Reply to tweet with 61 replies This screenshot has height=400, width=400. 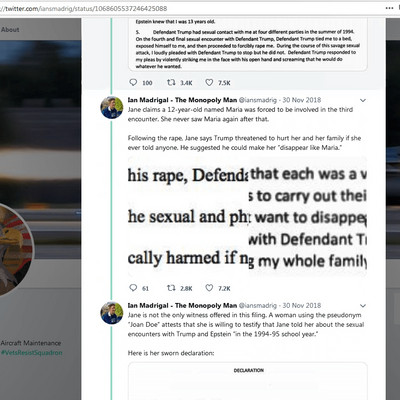point(133,288)
